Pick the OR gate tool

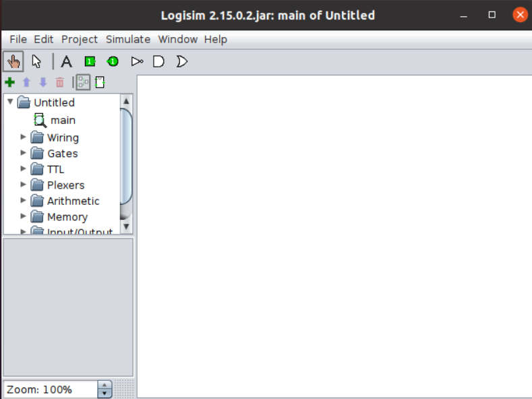point(182,61)
